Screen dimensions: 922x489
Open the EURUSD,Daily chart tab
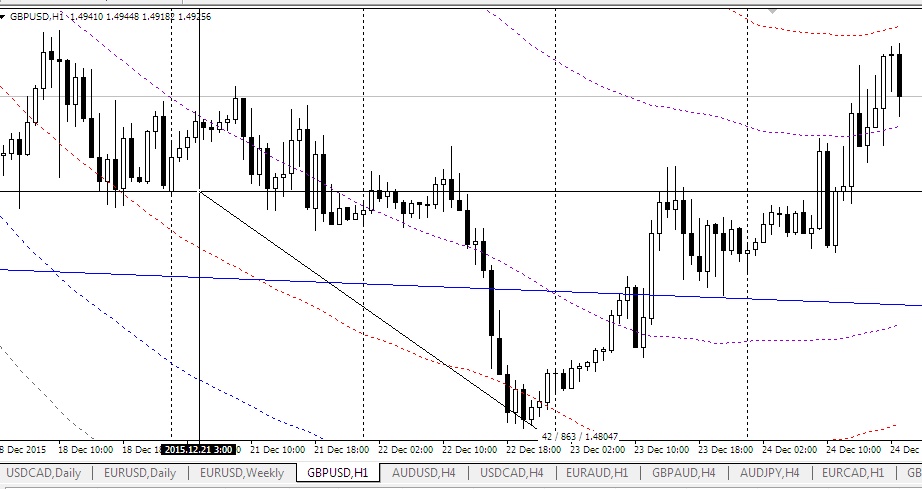pos(140,473)
